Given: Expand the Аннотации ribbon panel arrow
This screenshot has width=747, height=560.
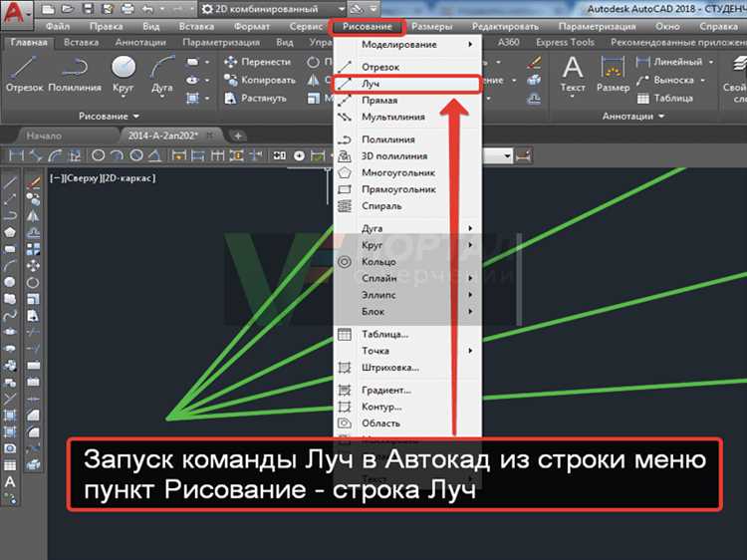Looking at the screenshot, I should pyautogui.click(x=661, y=117).
